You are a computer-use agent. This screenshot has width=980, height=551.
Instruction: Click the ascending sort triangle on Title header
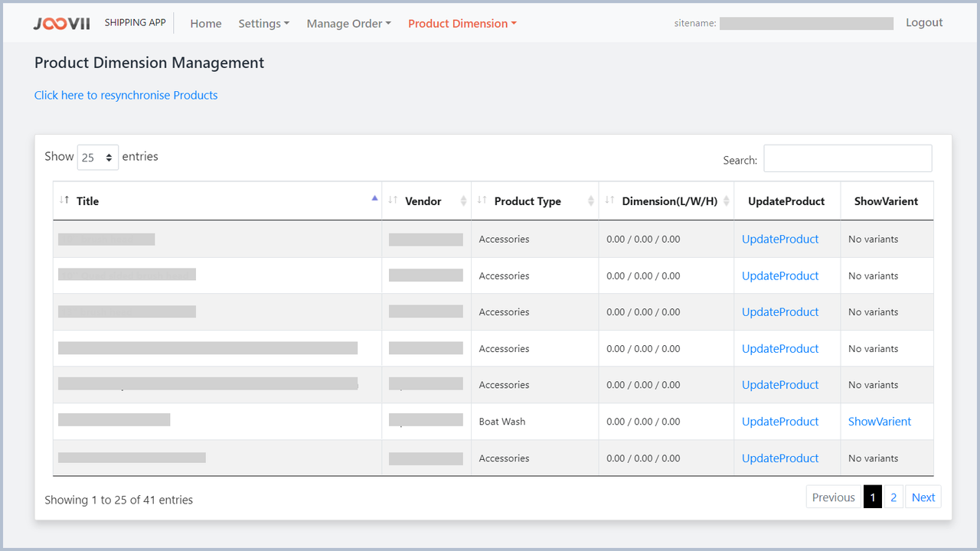[374, 196]
